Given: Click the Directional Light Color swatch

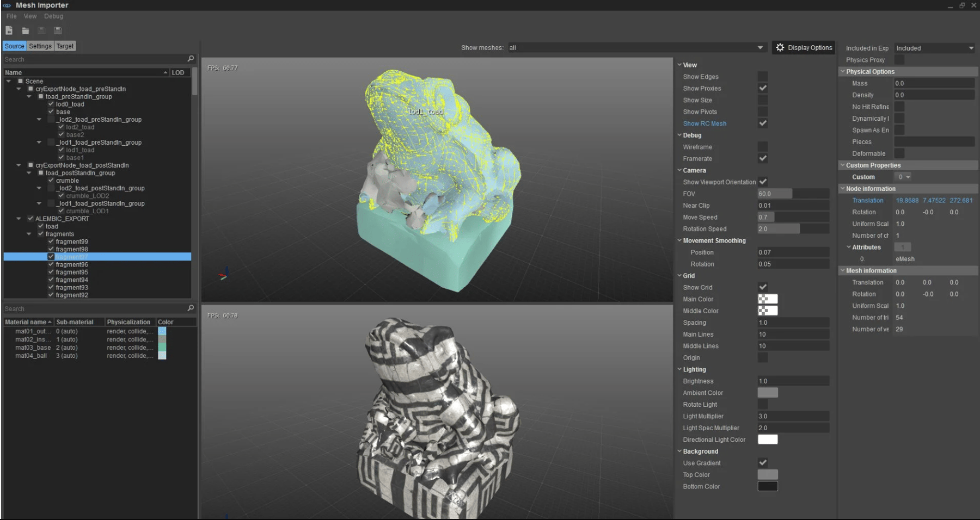Looking at the screenshot, I should (x=768, y=439).
